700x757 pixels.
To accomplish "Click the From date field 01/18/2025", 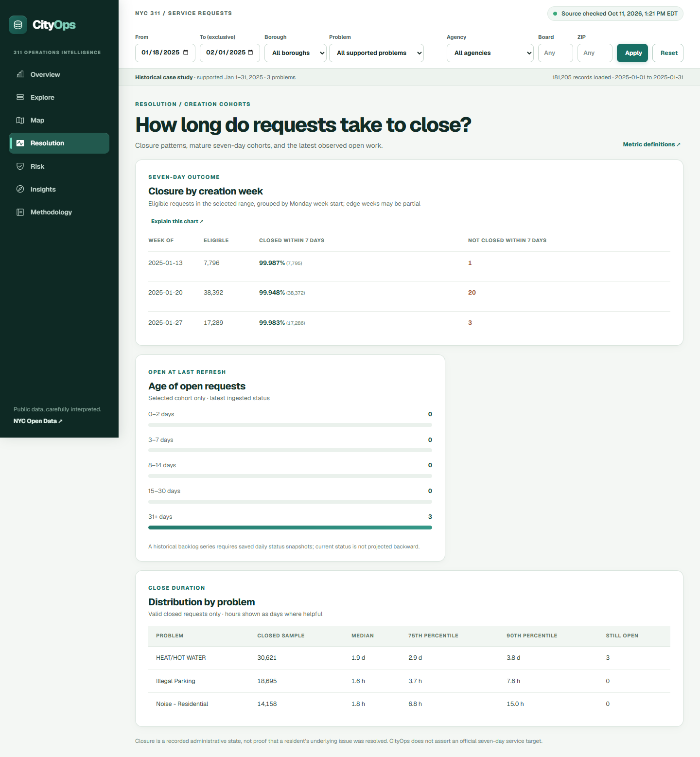I will click(165, 53).
